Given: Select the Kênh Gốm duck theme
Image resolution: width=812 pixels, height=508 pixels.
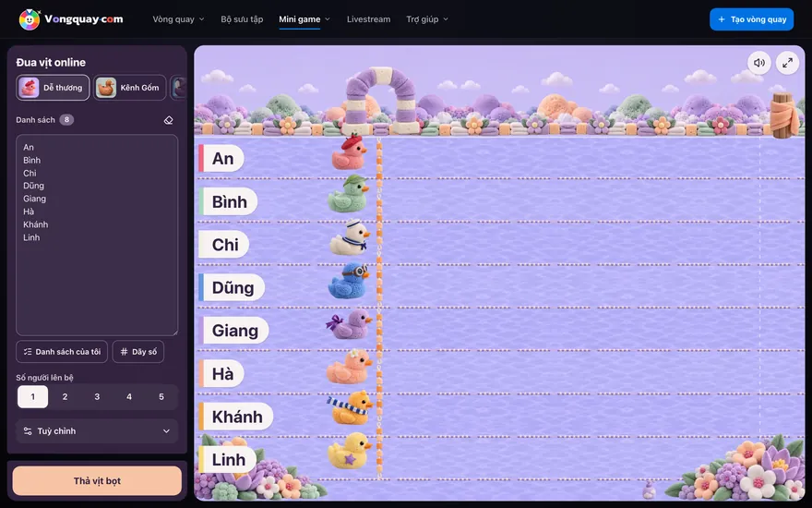Looking at the screenshot, I should tap(130, 88).
